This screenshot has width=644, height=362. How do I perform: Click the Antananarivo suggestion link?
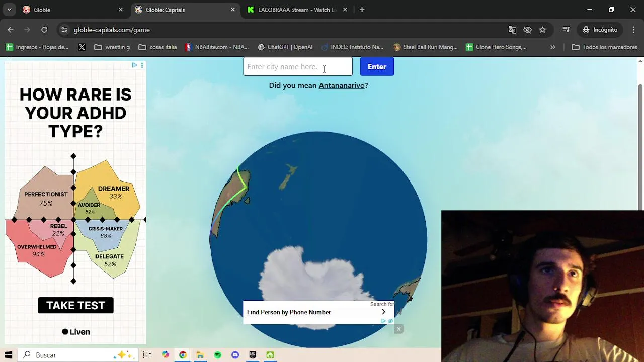click(342, 85)
